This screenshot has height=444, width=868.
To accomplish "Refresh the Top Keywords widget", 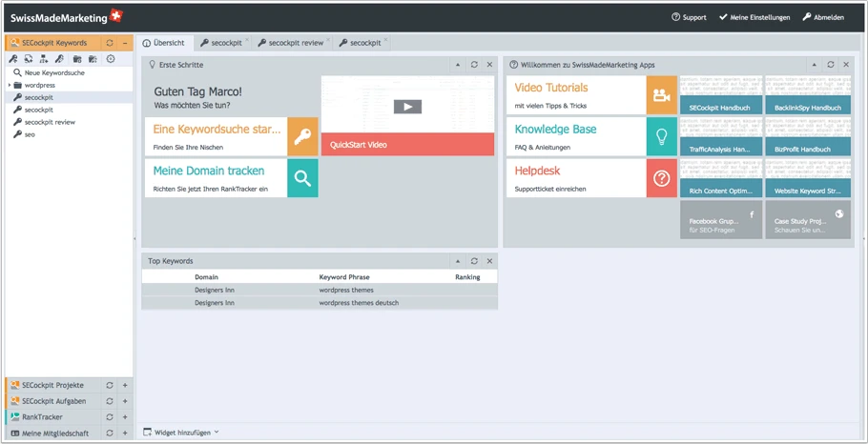I will (474, 261).
